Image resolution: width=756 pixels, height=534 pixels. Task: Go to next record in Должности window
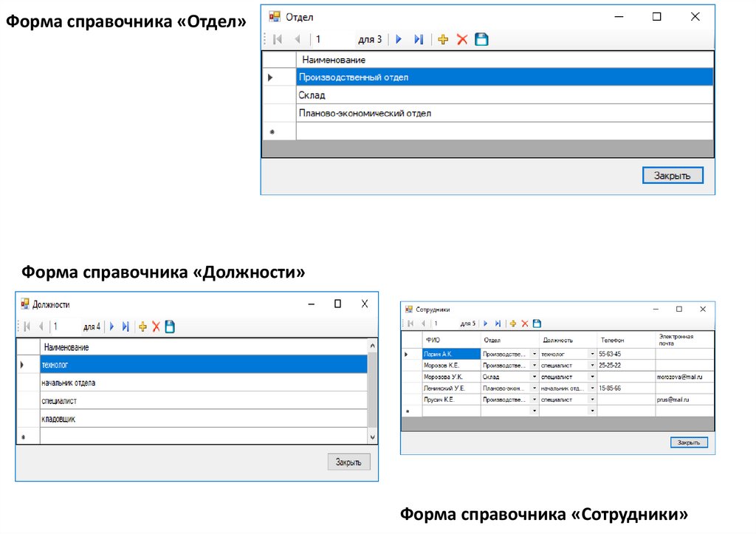[112, 326]
